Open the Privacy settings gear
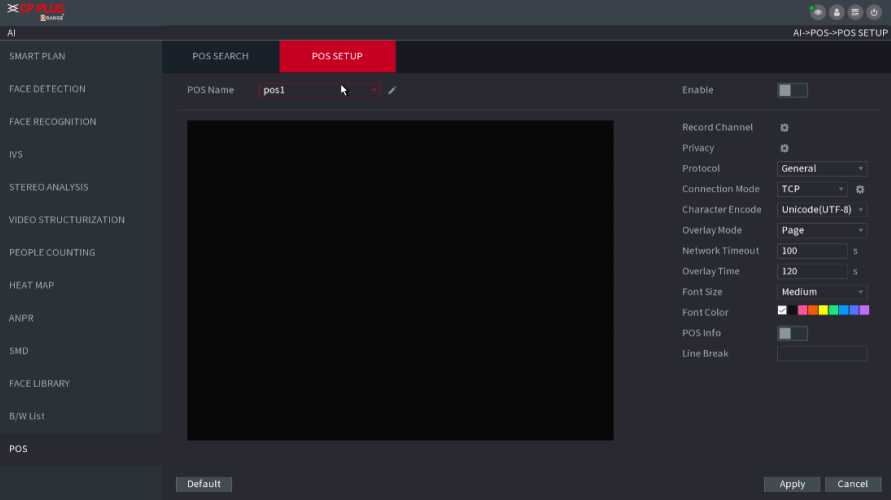Screen dimensions: 891x500 point(784,148)
